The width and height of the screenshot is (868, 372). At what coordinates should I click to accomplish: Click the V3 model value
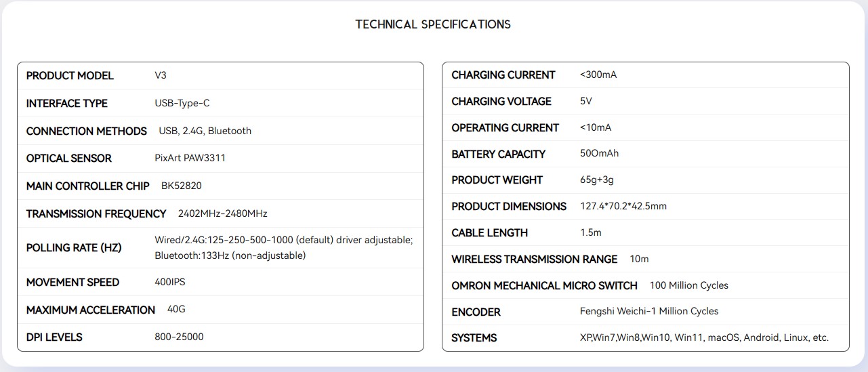[161, 75]
